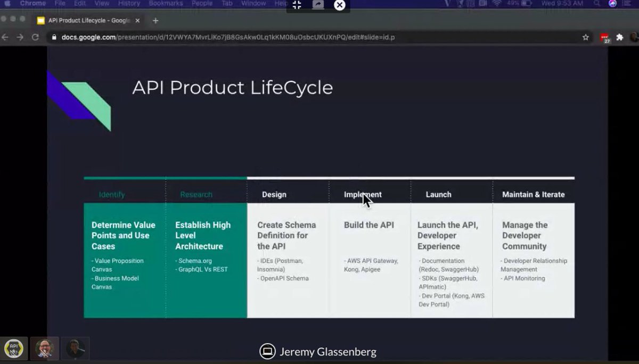This screenshot has height=364, width=639.
Task: Open a new tab with the plus button
Action: pyautogui.click(x=155, y=21)
